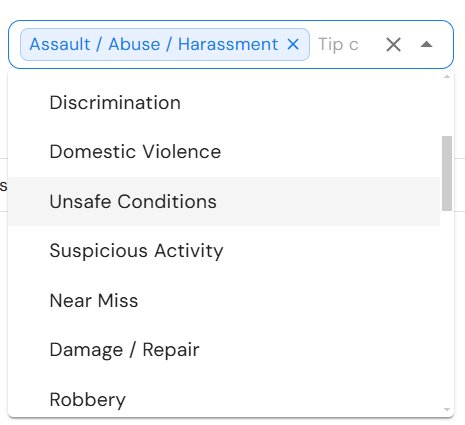Select Suspicious Activity category
Viewport: 465px width, 425px height.
point(224,251)
